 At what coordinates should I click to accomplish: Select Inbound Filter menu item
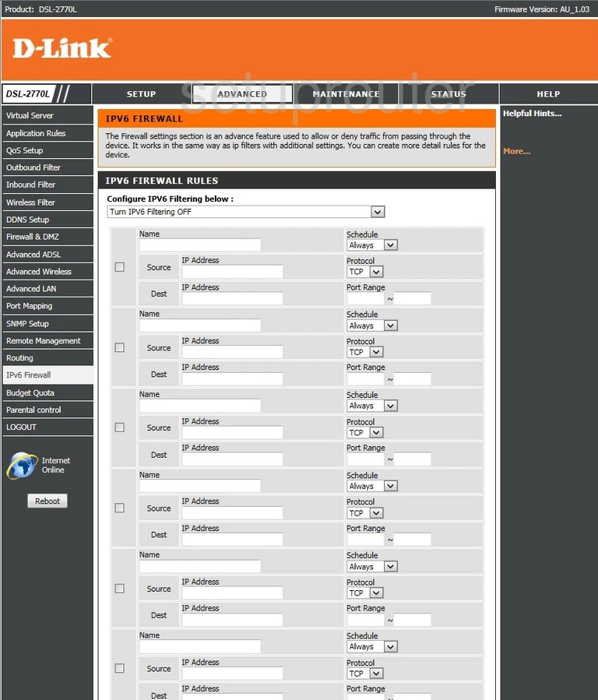pyautogui.click(x=47, y=185)
